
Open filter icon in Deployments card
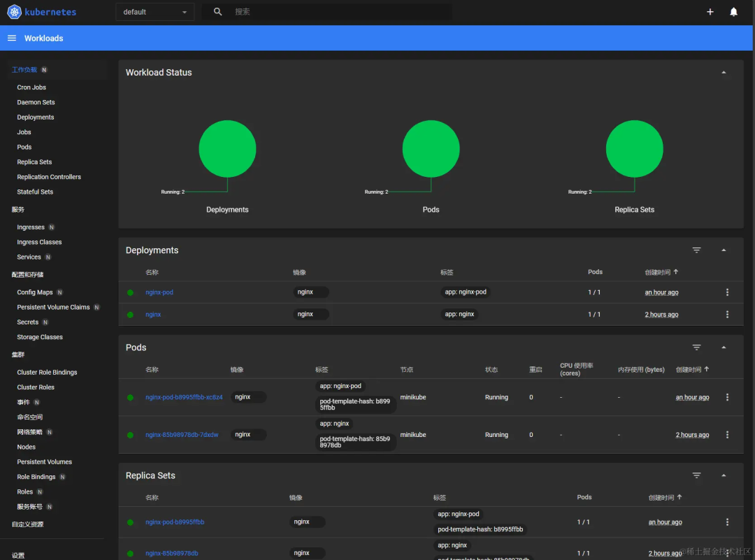pyautogui.click(x=696, y=250)
